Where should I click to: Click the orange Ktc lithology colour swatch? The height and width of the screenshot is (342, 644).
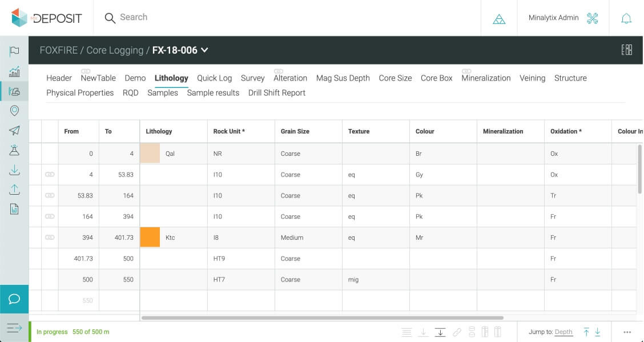(x=150, y=238)
